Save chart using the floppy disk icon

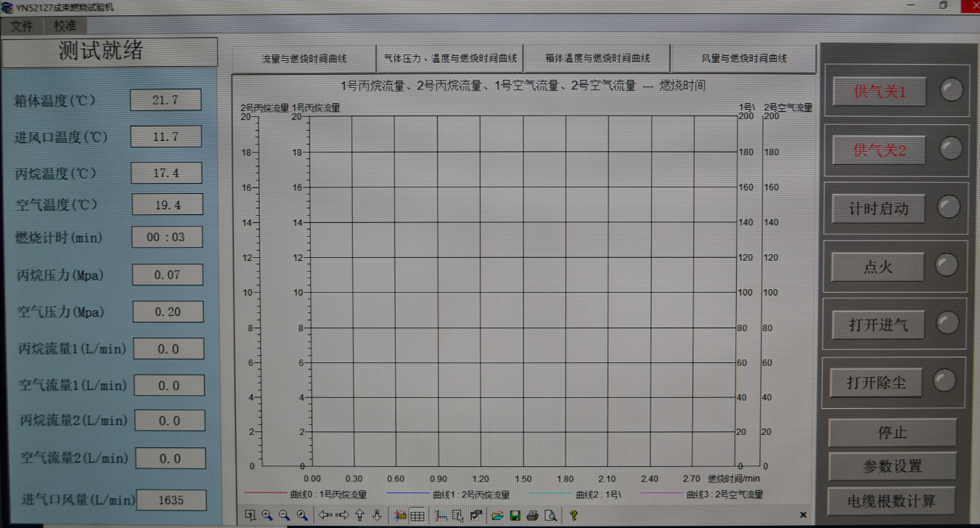[515, 515]
